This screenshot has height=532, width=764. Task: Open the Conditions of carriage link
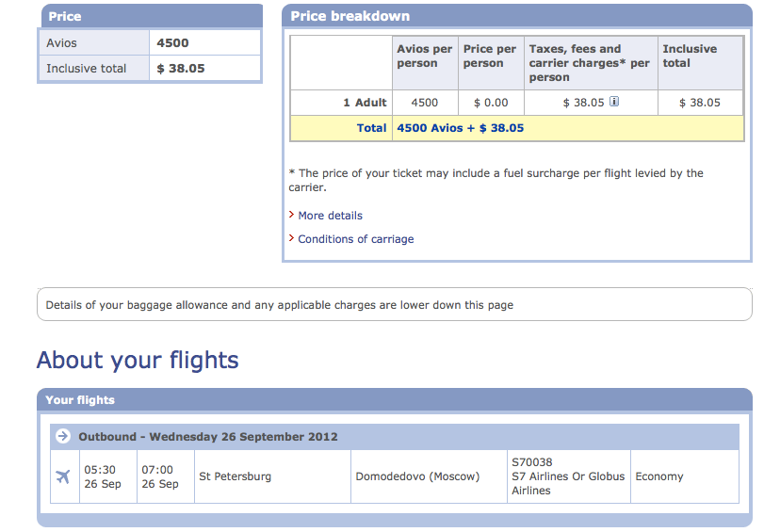(x=356, y=239)
